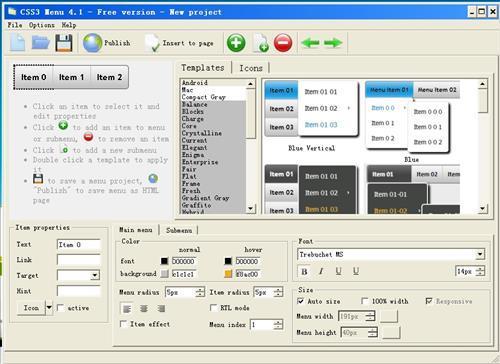Click the Add submenu page icon
This screenshot has height=364, width=500.
pyautogui.click(x=260, y=43)
